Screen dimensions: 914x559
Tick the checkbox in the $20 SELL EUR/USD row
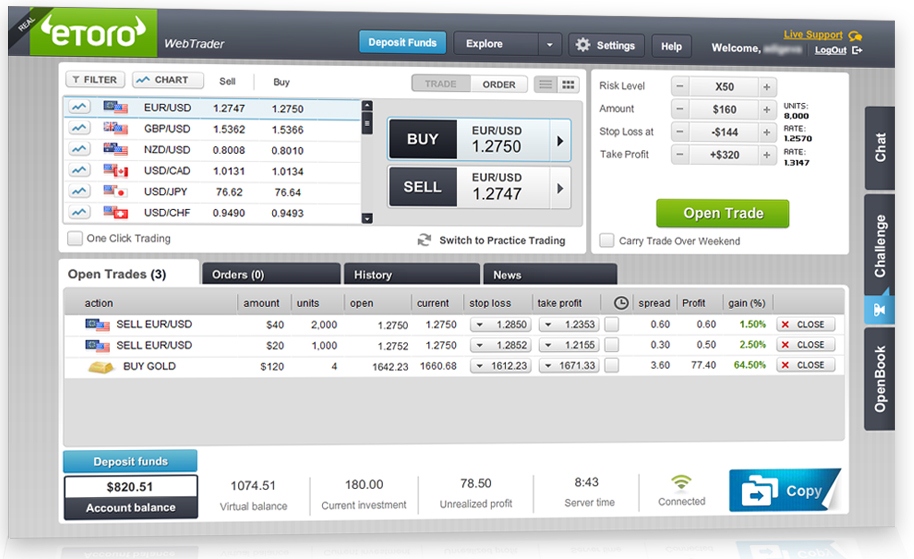coord(611,345)
